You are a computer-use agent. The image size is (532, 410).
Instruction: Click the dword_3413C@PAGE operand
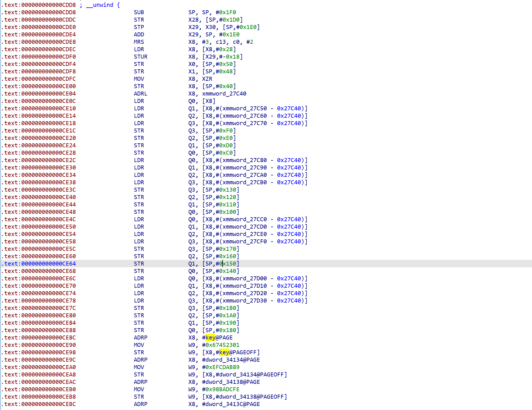tap(232, 404)
